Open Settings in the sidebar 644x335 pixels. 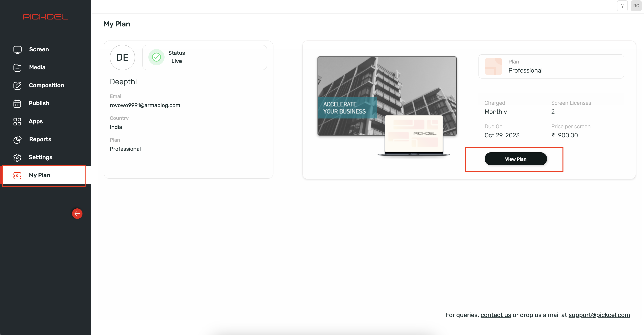tap(46, 157)
